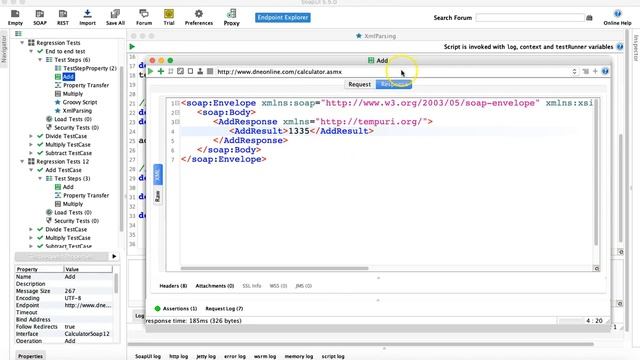
Task: Click the arrow button above properties table
Action: tap(114, 256)
